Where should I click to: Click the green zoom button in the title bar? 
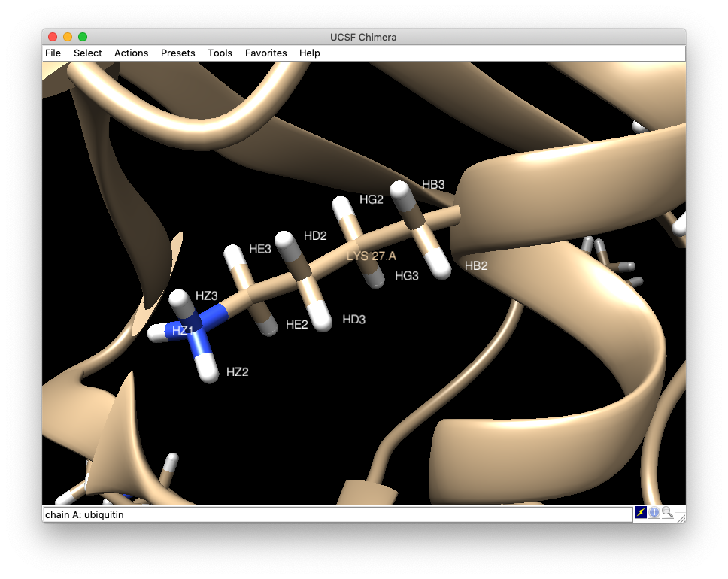(x=83, y=36)
